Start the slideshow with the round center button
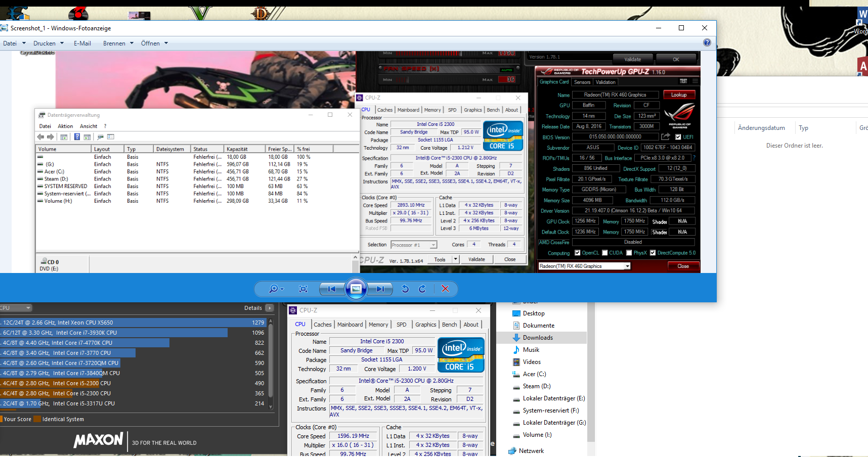 pyautogui.click(x=356, y=289)
